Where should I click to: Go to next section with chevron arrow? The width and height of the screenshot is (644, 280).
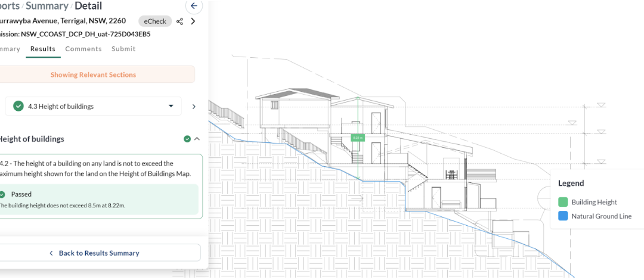click(193, 107)
